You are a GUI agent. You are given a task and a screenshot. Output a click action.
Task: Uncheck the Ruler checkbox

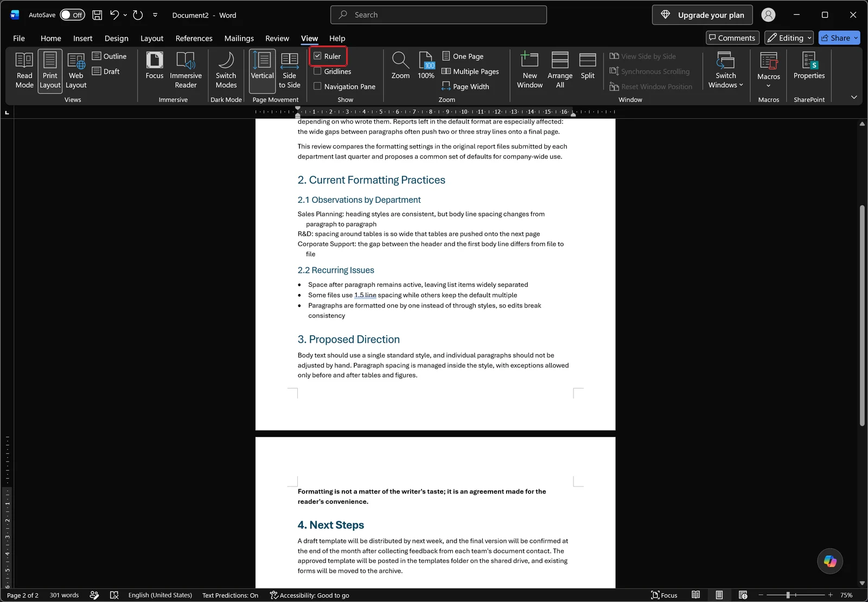(x=317, y=56)
